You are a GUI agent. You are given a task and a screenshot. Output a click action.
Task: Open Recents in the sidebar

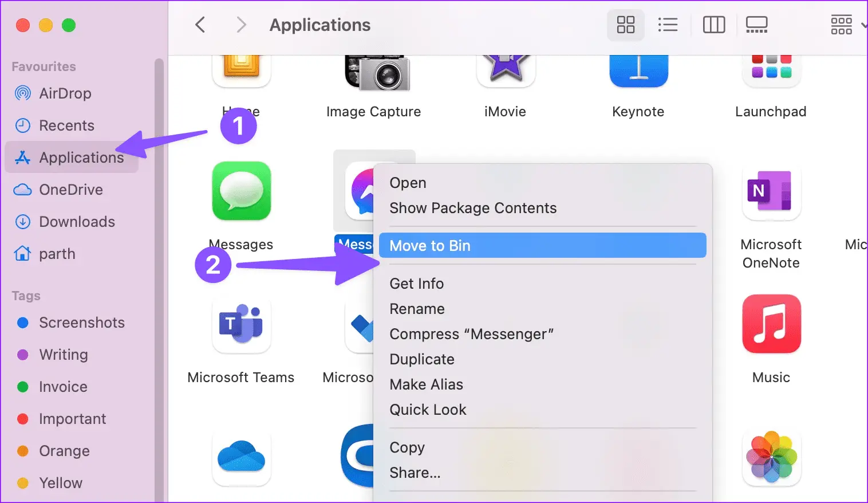coord(72,125)
